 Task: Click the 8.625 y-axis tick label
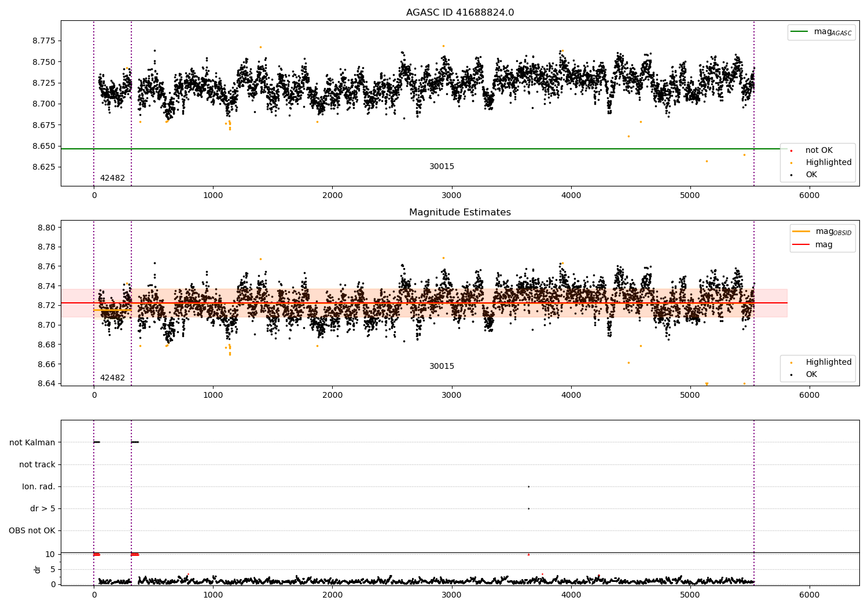(x=44, y=167)
